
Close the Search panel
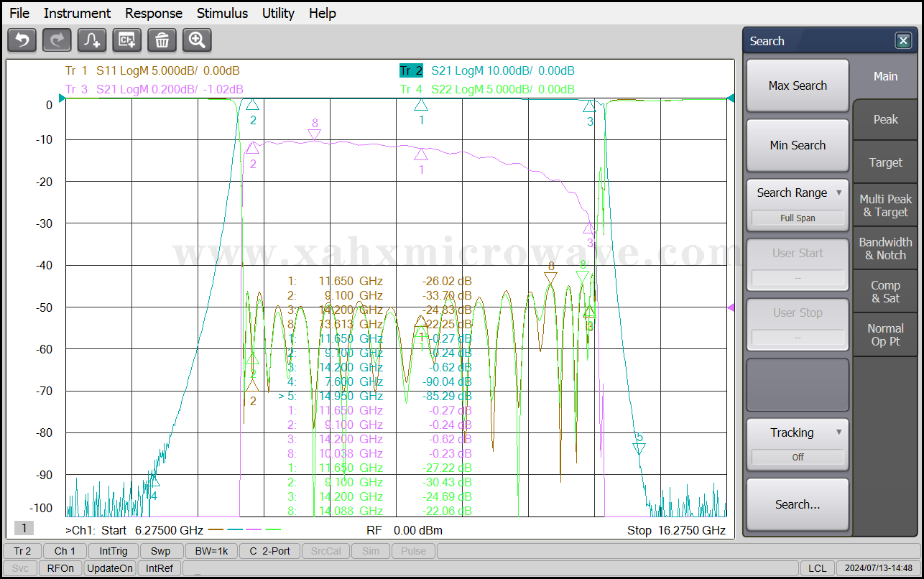point(903,41)
